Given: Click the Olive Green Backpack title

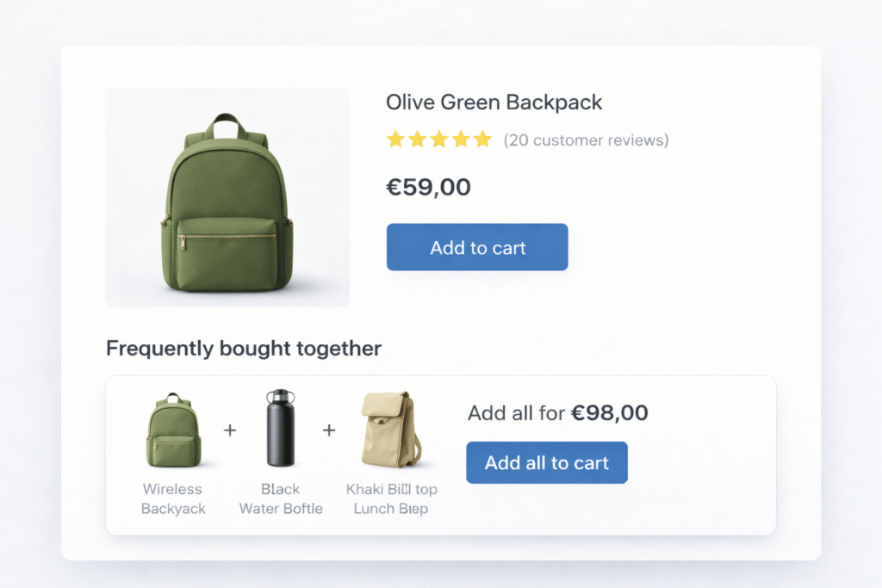Looking at the screenshot, I should [494, 102].
